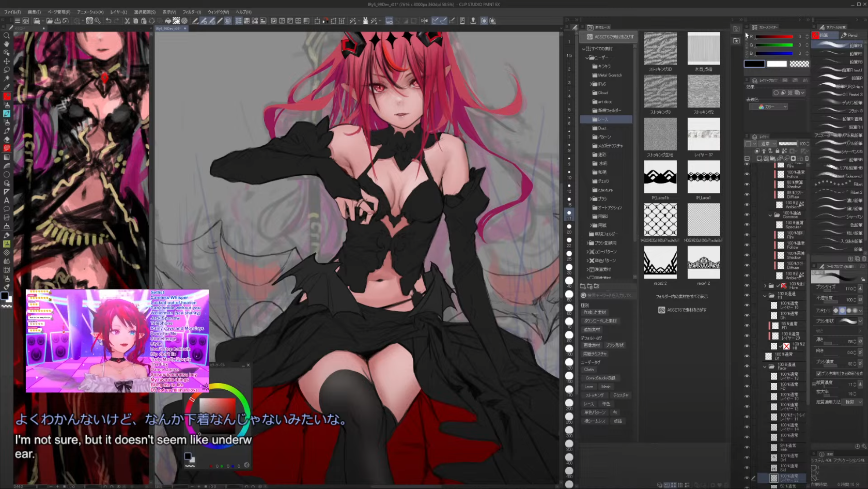Open the 編集(E) menu
This screenshot has height=489, width=868.
click(34, 12)
